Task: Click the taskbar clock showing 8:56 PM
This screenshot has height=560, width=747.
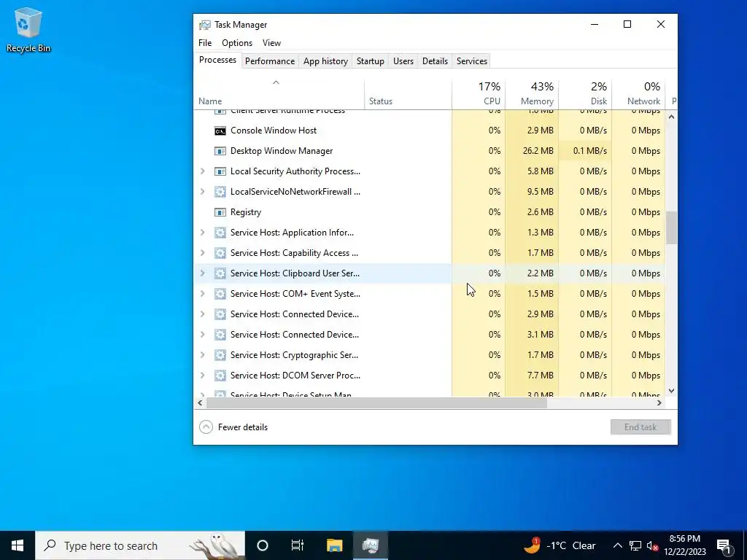Action: click(684, 545)
